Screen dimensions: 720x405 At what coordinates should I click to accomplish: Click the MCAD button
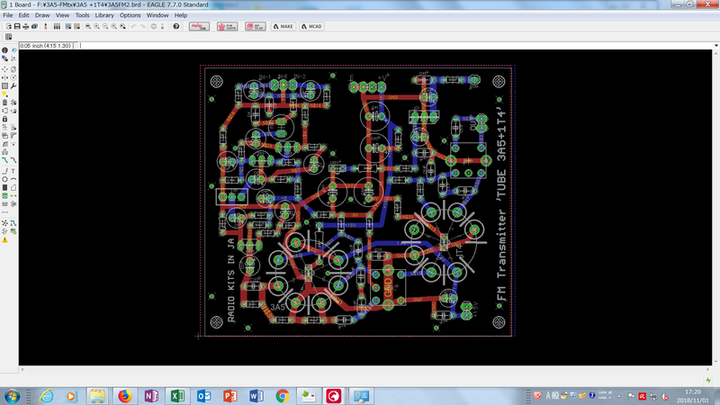[x=313, y=26]
